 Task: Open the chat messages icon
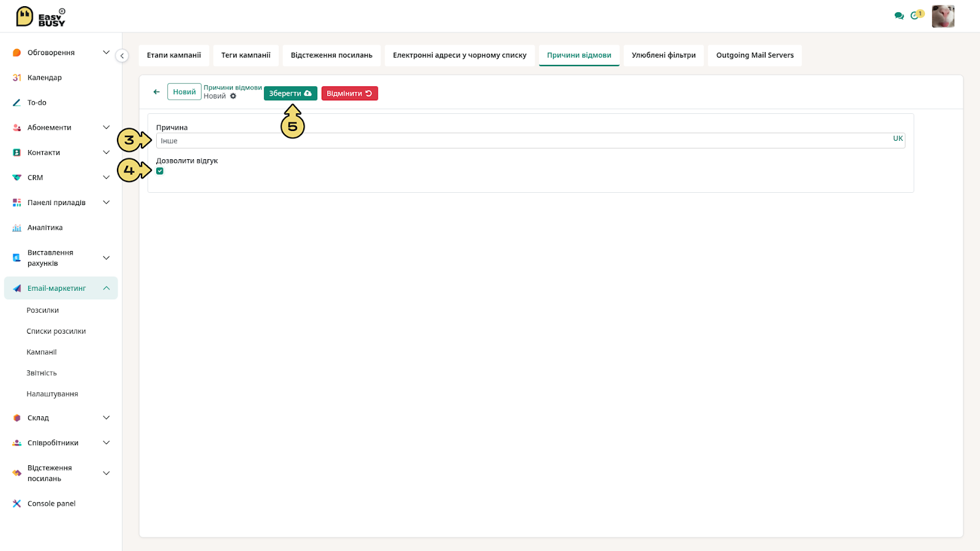coord(899,16)
